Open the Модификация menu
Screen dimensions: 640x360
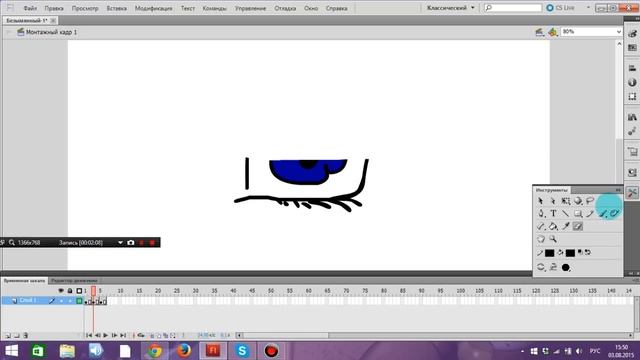point(153,8)
